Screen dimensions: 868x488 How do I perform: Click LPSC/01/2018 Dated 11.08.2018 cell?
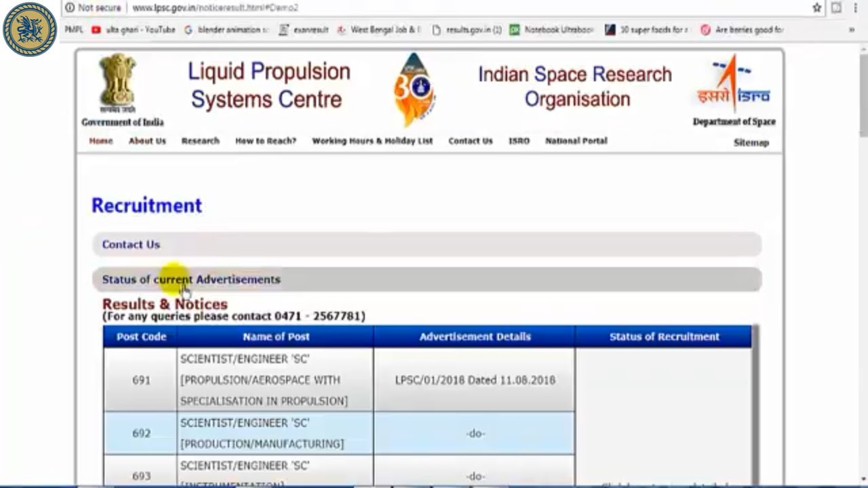click(475, 380)
